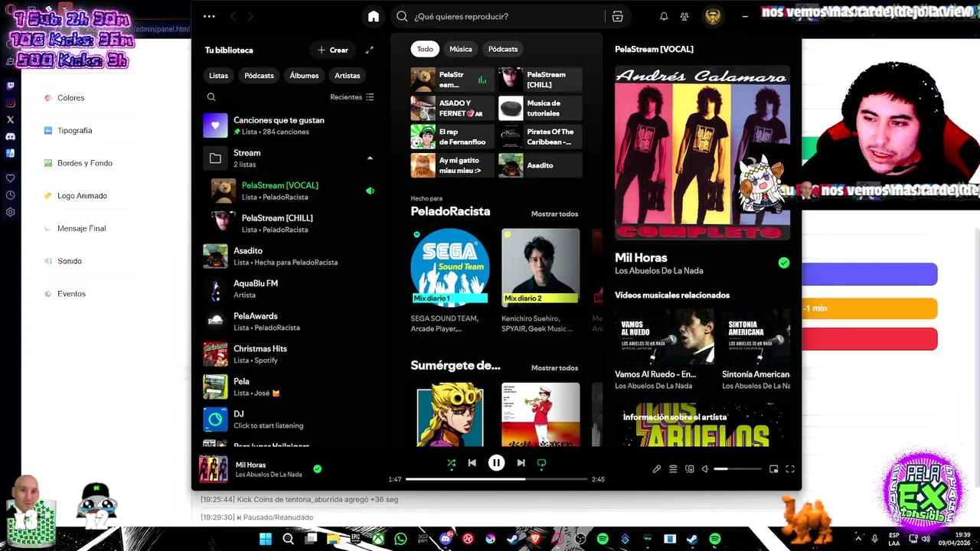Collapse the Stream folder
This screenshot has width=980, height=551.
click(x=370, y=158)
